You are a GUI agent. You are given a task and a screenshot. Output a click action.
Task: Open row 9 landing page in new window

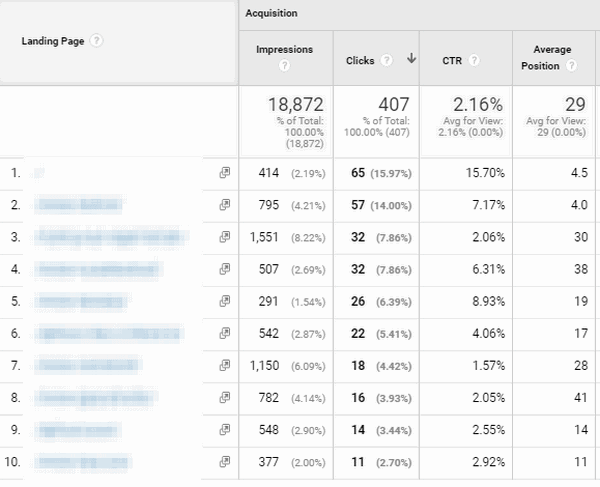pyautogui.click(x=225, y=430)
